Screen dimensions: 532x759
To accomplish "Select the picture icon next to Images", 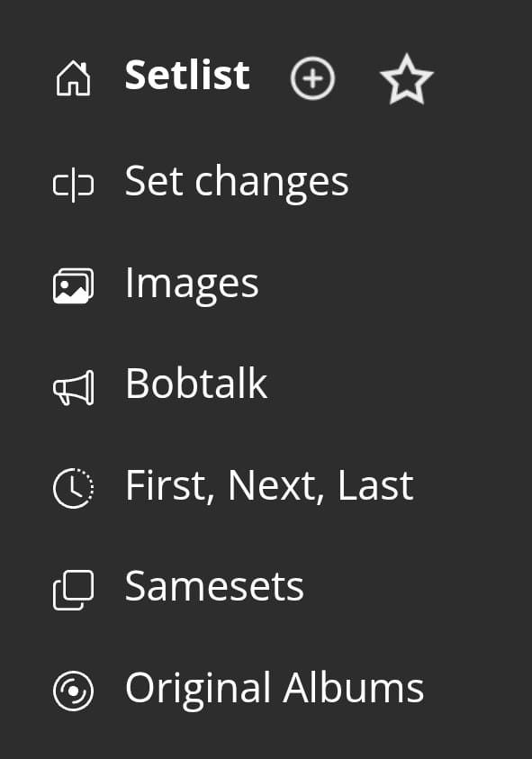I will tap(74, 283).
